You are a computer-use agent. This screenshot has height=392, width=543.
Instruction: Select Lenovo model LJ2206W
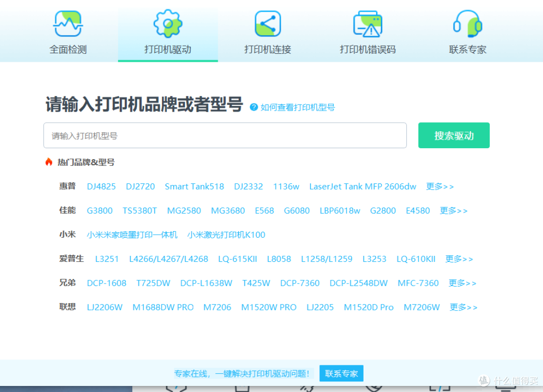[x=105, y=307]
